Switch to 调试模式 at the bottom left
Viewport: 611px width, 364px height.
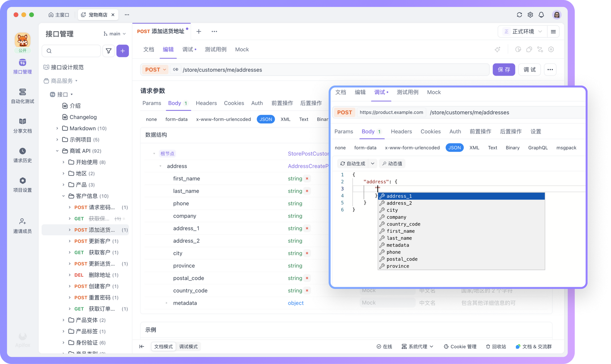coord(188,346)
